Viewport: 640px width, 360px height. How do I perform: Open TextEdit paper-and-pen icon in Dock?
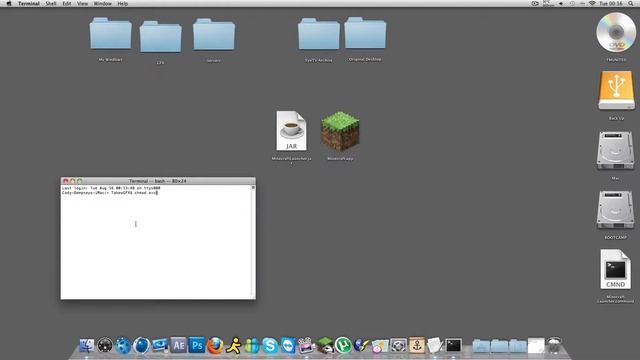[x=435, y=345]
